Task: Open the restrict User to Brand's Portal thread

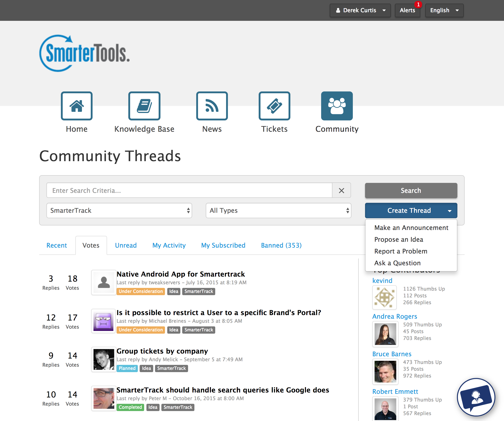Action: [219, 313]
